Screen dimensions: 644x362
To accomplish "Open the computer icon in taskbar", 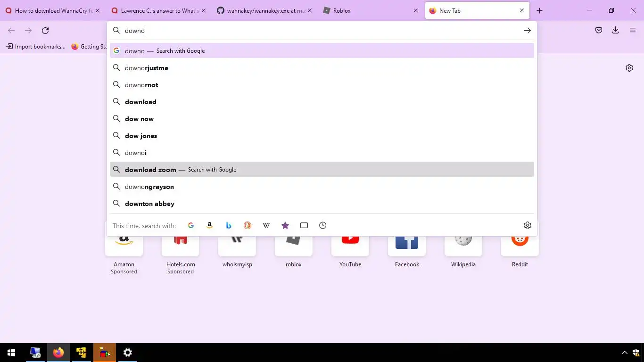I will 35,353.
